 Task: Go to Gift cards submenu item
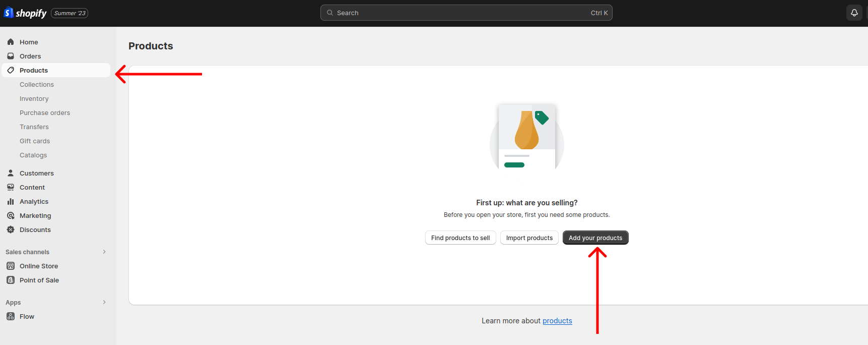(35, 141)
